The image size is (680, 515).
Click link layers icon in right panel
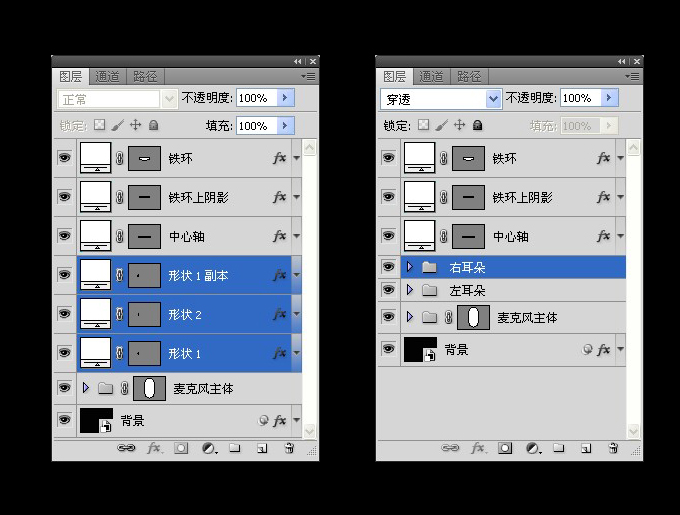[x=450, y=448]
